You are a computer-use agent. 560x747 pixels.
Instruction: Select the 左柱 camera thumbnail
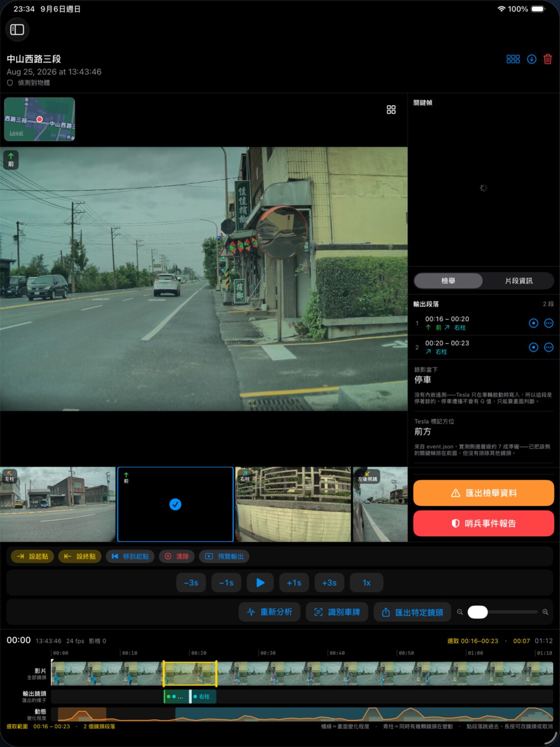tap(58, 504)
